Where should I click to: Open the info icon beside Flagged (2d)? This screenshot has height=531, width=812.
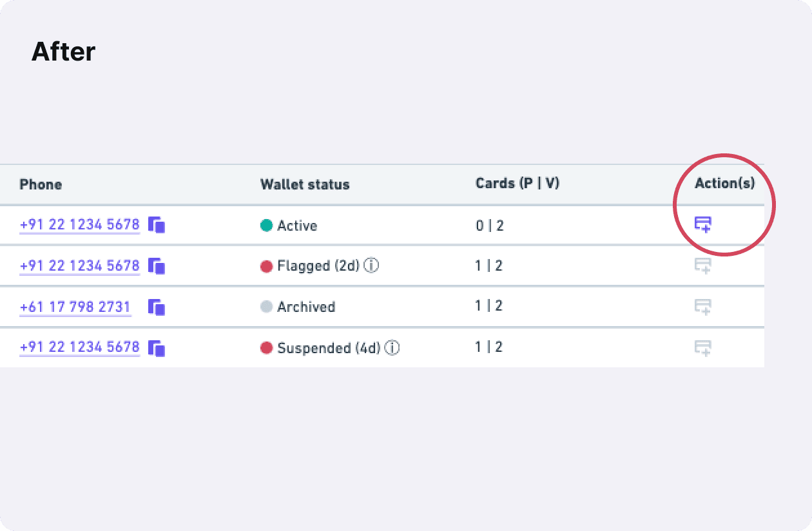(x=371, y=265)
